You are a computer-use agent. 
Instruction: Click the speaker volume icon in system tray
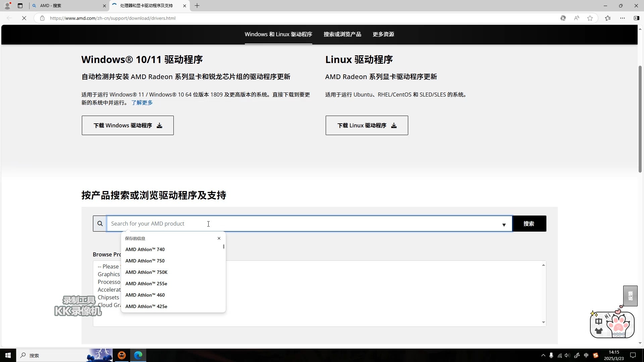pos(567,356)
